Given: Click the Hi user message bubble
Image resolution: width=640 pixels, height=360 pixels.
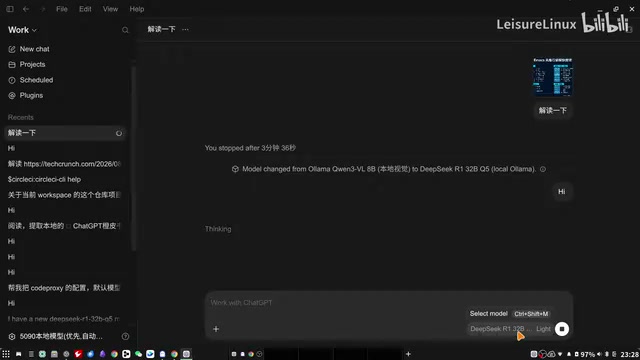Looking at the screenshot, I should coord(562,192).
